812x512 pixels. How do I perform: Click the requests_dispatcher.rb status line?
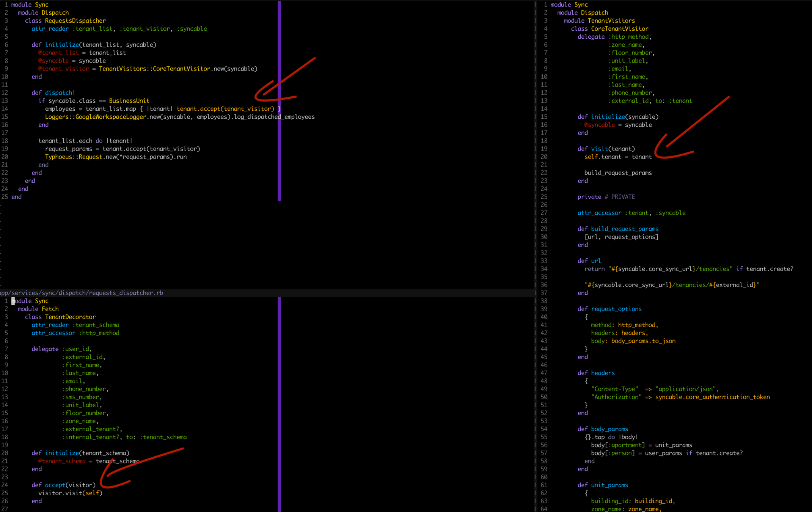(x=82, y=293)
